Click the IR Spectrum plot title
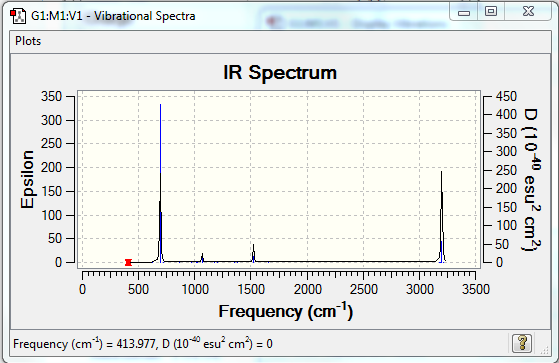Viewport: 559px width, 363px height. [x=280, y=73]
